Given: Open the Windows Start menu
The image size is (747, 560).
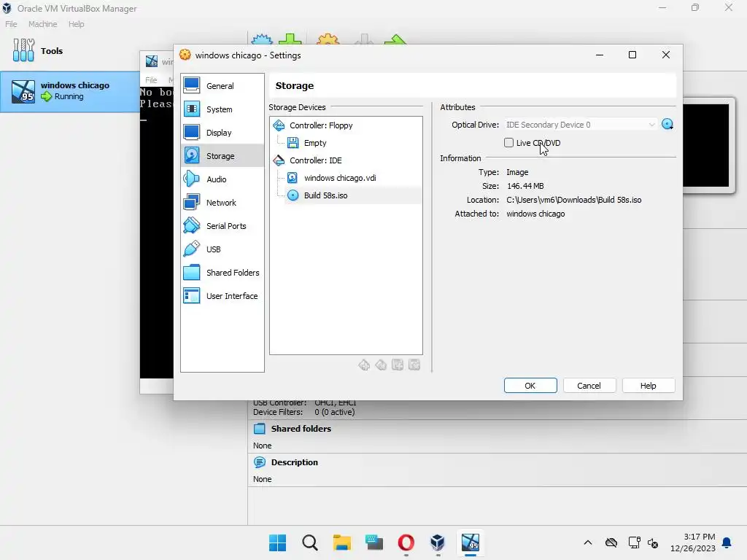Looking at the screenshot, I should pyautogui.click(x=278, y=542).
